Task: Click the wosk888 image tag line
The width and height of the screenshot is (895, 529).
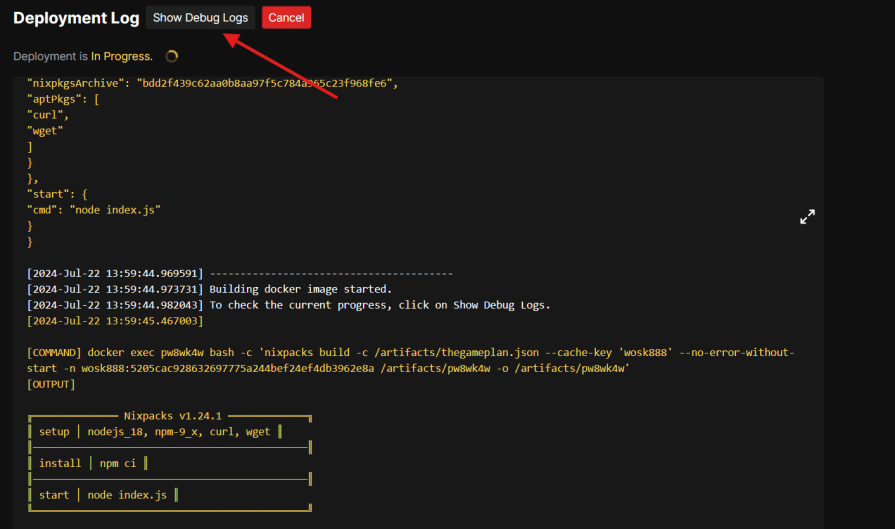Action: point(328,369)
